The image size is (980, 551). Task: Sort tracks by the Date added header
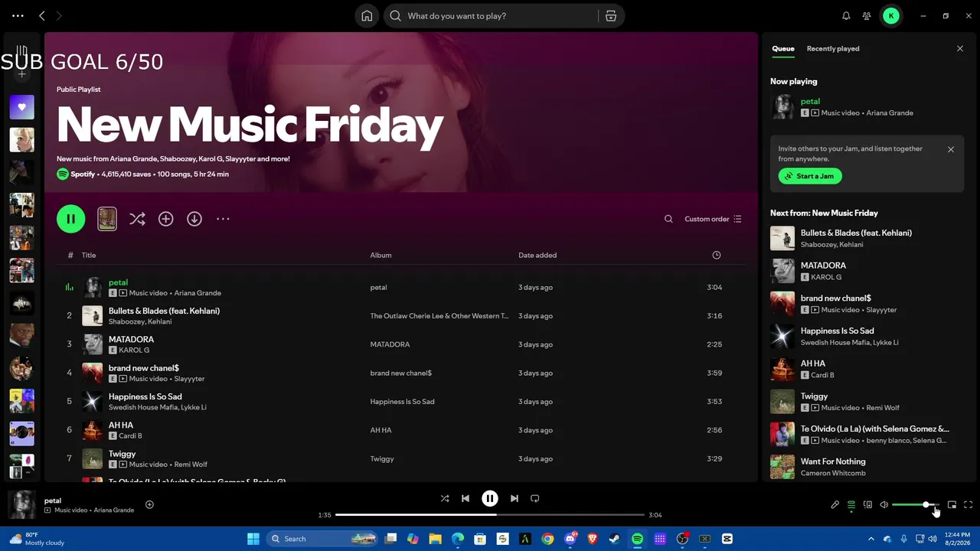tap(537, 255)
